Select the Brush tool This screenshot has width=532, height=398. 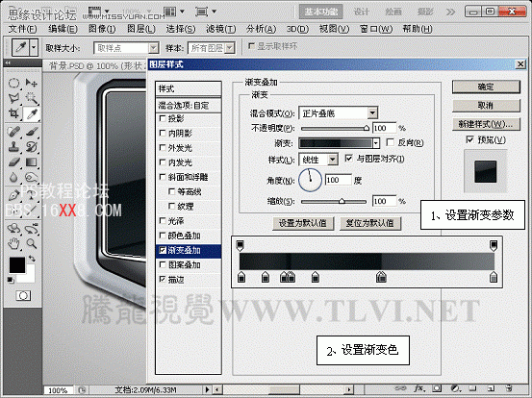point(31,132)
